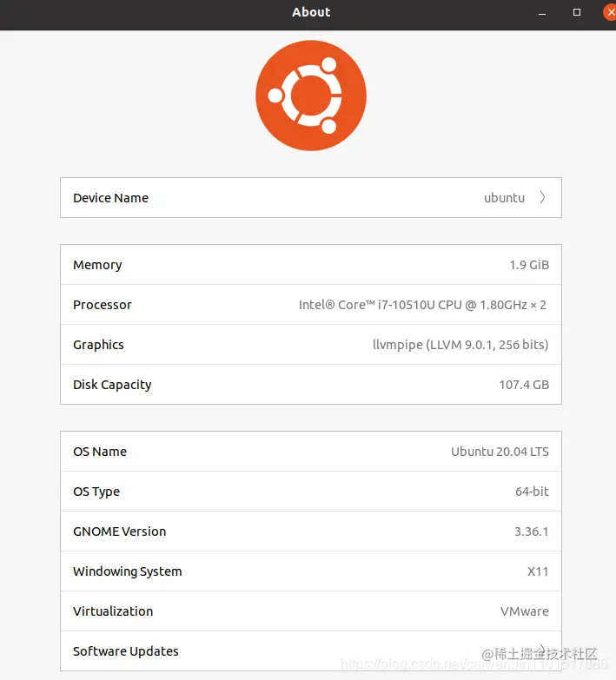The image size is (616, 680).
Task: Select the Intel Core i7-10510U processor value
Action: click(422, 305)
